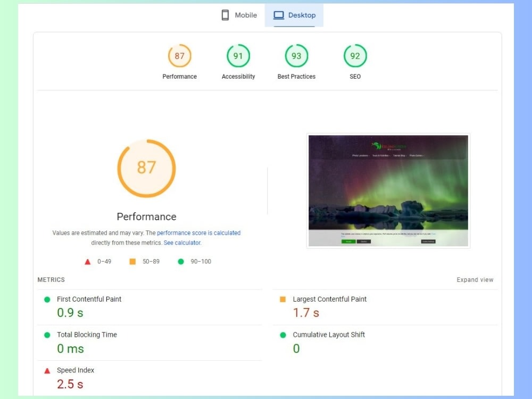The height and width of the screenshot is (399, 532).
Task: Click the SEO category label
Action: point(355,76)
